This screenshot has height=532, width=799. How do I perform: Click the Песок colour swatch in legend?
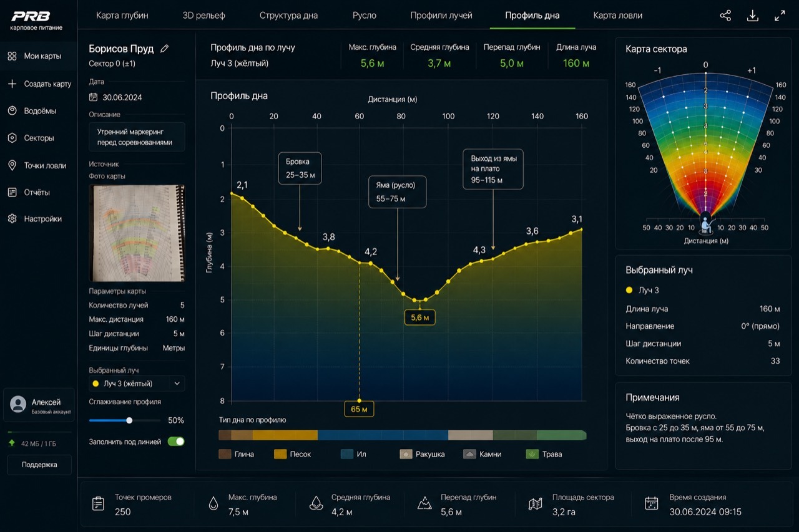[280, 454]
